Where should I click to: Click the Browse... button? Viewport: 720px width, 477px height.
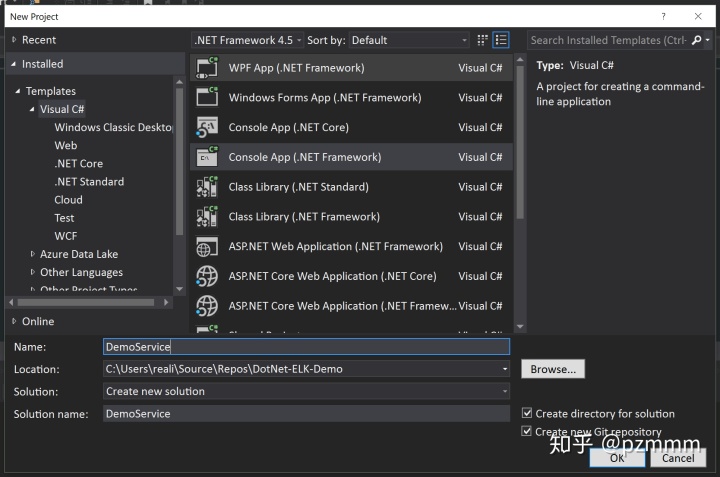(553, 369)
